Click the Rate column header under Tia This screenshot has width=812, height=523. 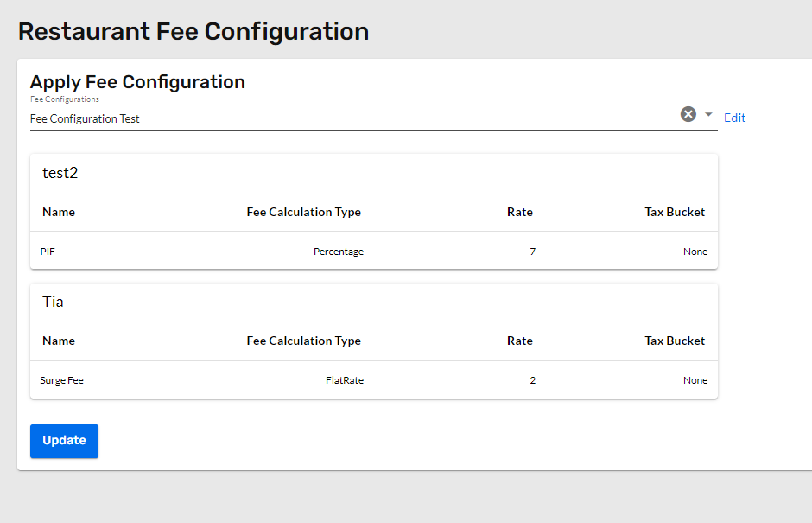click(x=519, y=341)
